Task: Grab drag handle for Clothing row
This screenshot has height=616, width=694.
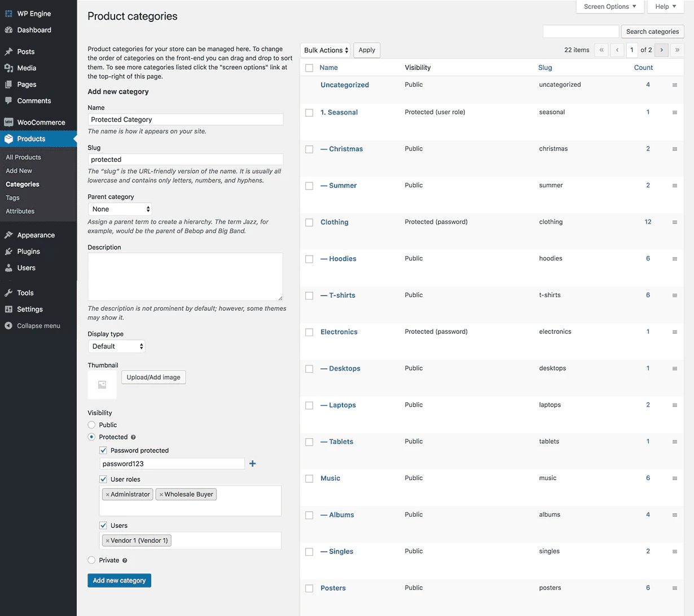Action: click(x=674, y=222)
